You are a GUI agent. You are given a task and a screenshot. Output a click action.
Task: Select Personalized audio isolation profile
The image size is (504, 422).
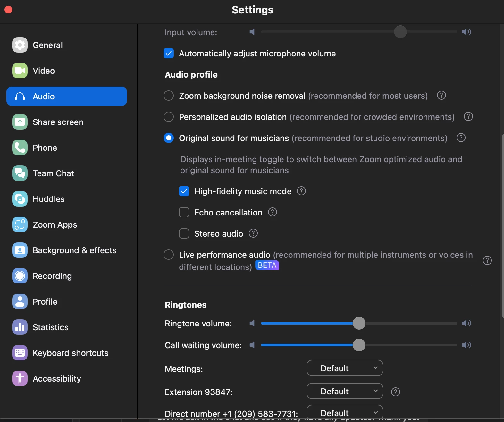[x=169, y=117]
